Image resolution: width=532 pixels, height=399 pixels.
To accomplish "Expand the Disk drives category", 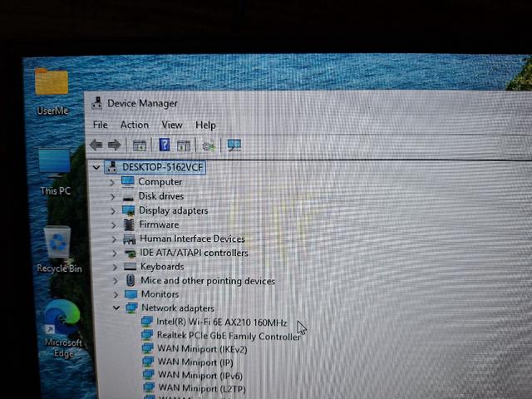I will [112, 197].
